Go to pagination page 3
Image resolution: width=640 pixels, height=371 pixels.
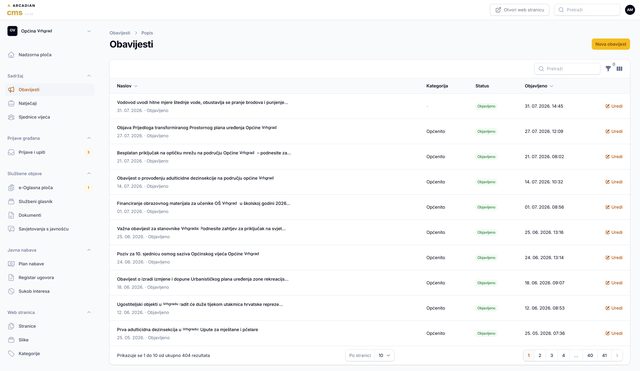(551, 356)
